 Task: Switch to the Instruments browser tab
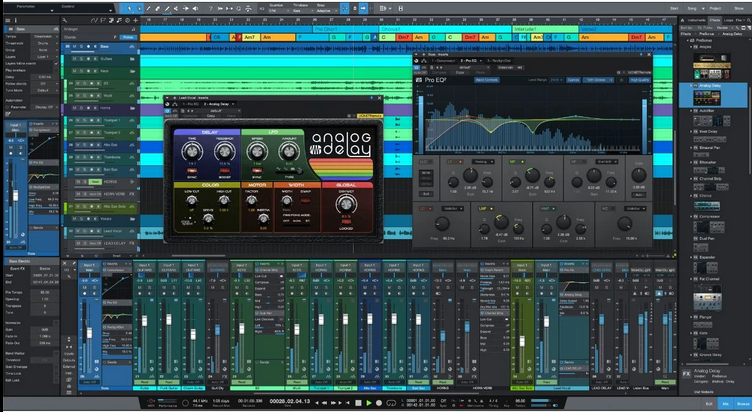[696, 20]
